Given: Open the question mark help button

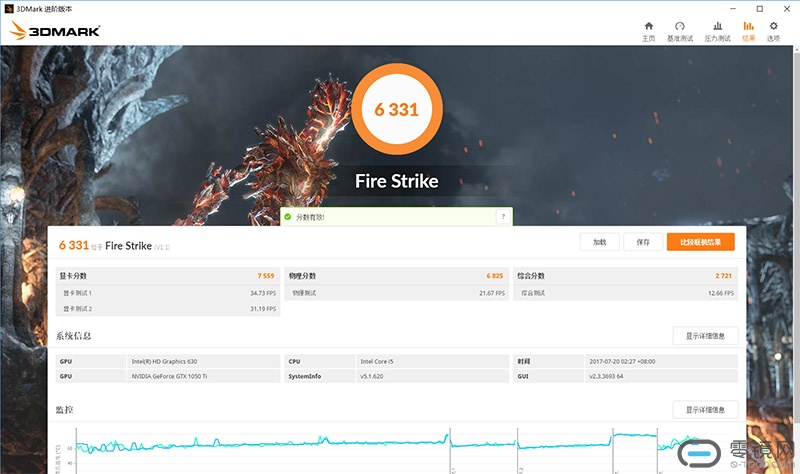Looking at the screenshot, I should [x=503, y=216].
